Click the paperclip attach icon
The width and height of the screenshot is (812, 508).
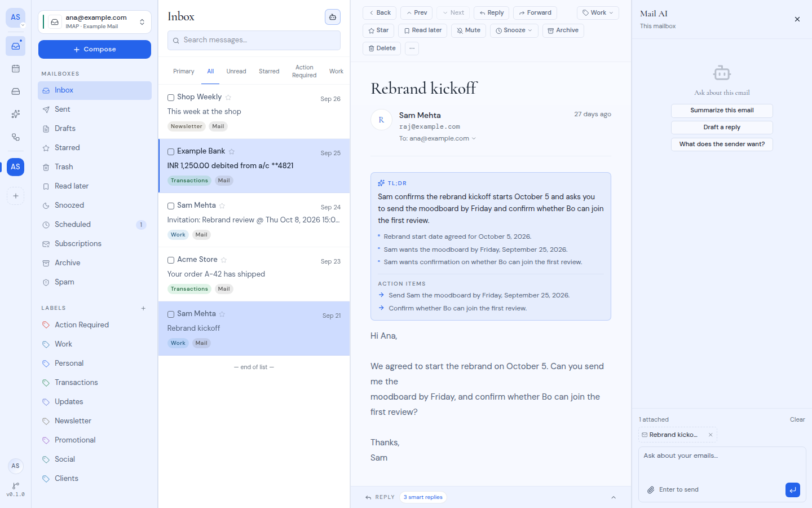point(651,490)
